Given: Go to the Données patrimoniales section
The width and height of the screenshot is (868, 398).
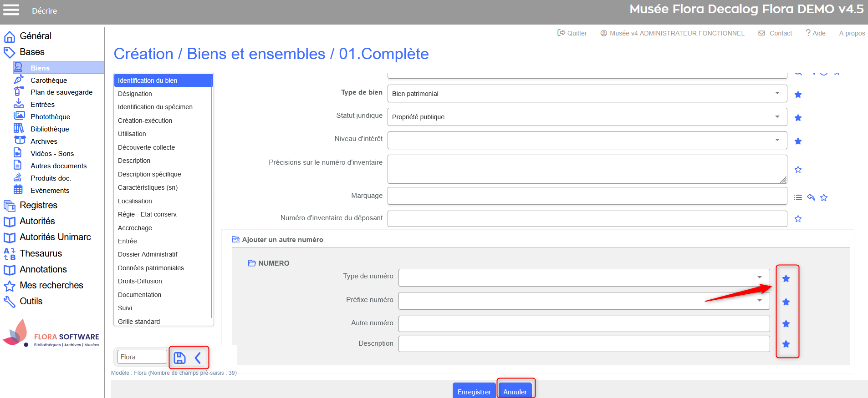Looking at the screenshot, I should 151,268.
